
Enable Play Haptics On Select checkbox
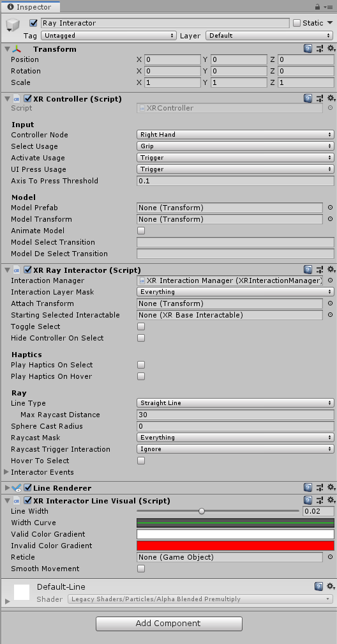[x=141, y=365]
